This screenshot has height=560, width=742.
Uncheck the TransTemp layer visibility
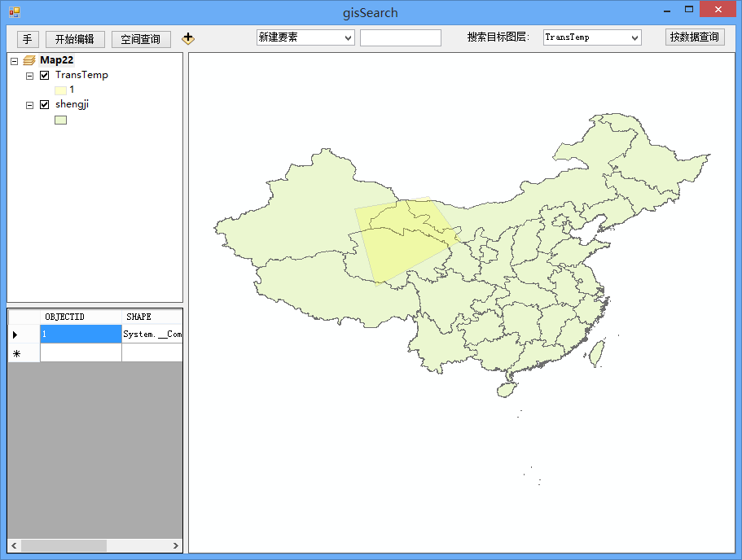point(45,76)
